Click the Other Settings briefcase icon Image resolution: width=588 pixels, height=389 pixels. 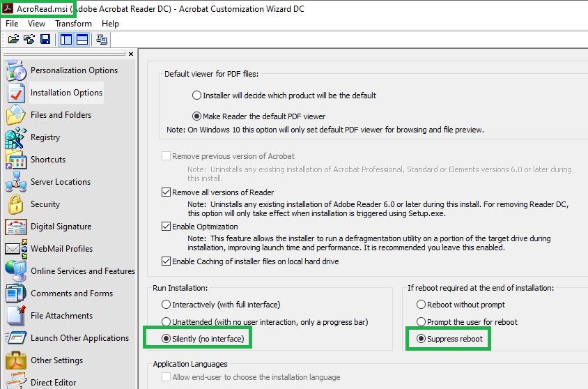click(16, 360)
